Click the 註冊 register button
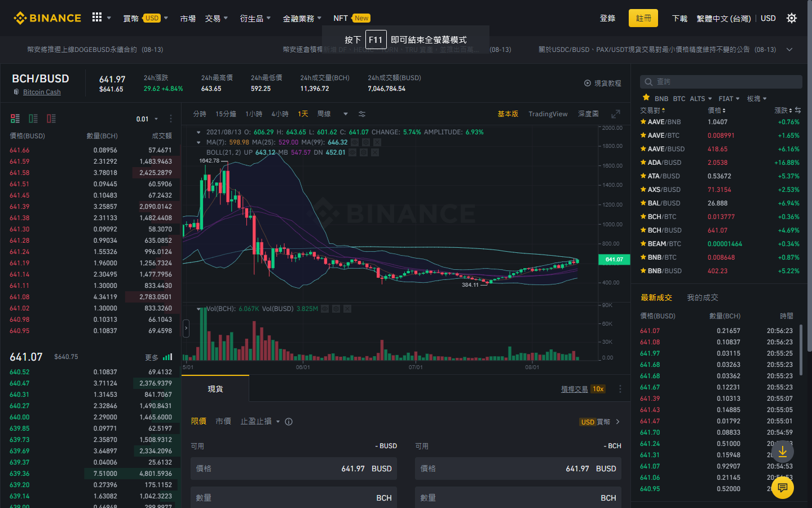Viewport: 812px width, 508px height. pyautogui.click(x=643, y=18)
